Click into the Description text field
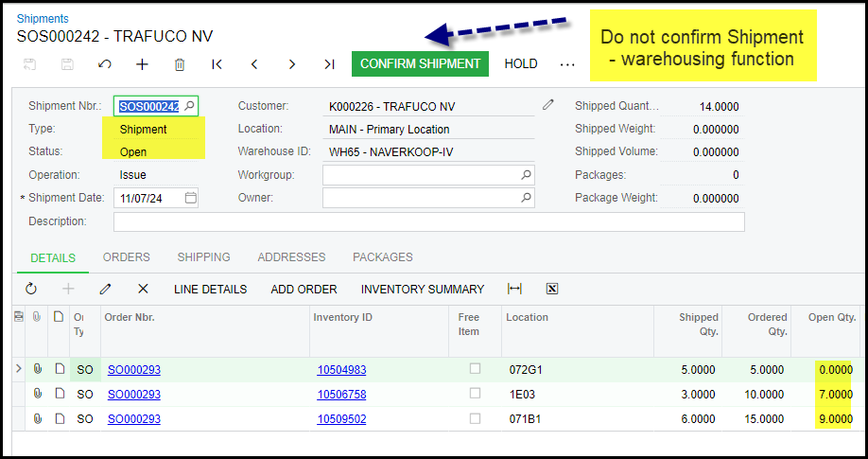Image resolution: width=868 pixels, height=459 pixels. pos(428,221)
